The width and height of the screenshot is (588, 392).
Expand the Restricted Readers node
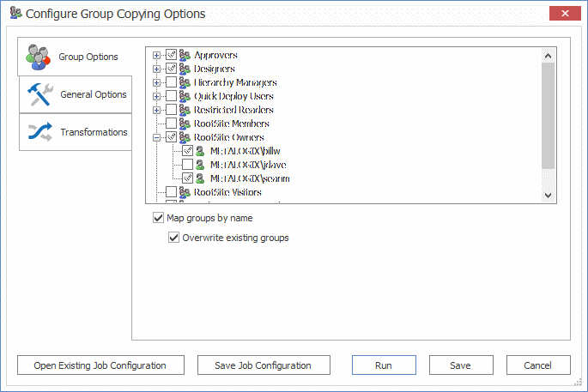(156, 111)
